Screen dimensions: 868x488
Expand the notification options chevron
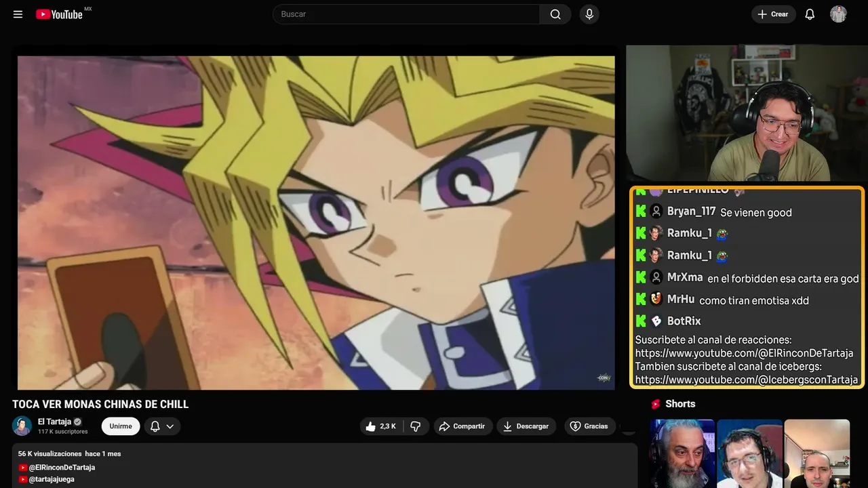170,426
